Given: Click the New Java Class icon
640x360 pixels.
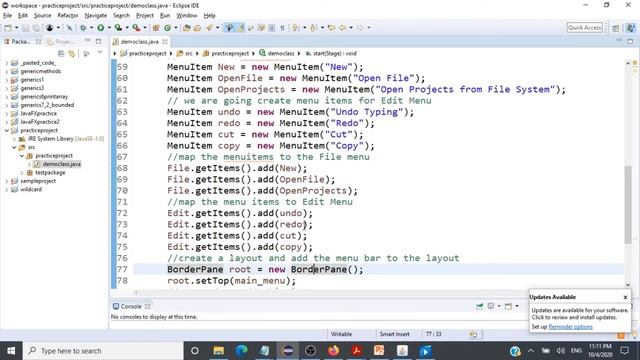Looking at the screenshot, I should 167,28.
